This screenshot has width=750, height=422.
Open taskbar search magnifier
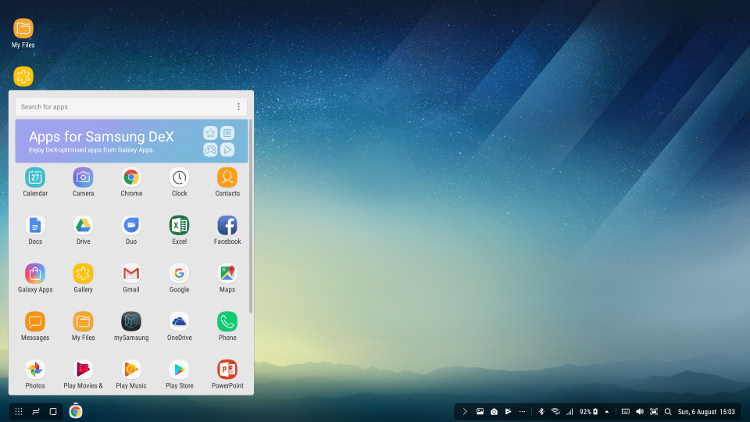(668, 411)
